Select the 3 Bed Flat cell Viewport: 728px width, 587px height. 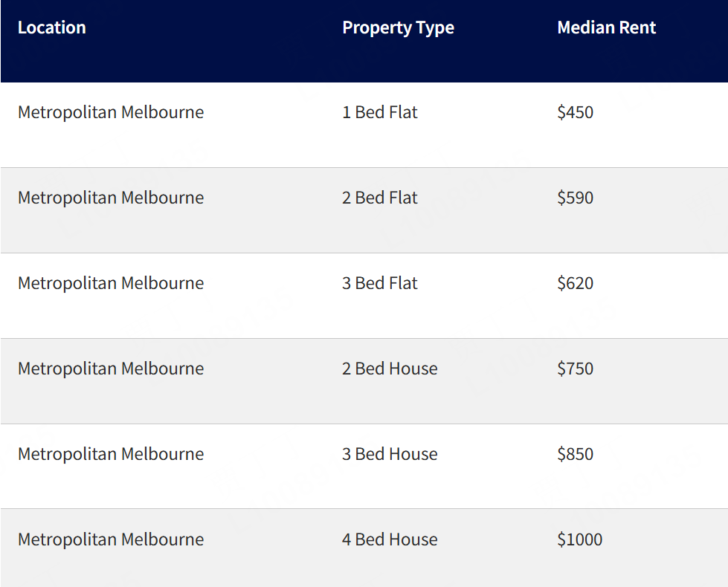[380, 284]
